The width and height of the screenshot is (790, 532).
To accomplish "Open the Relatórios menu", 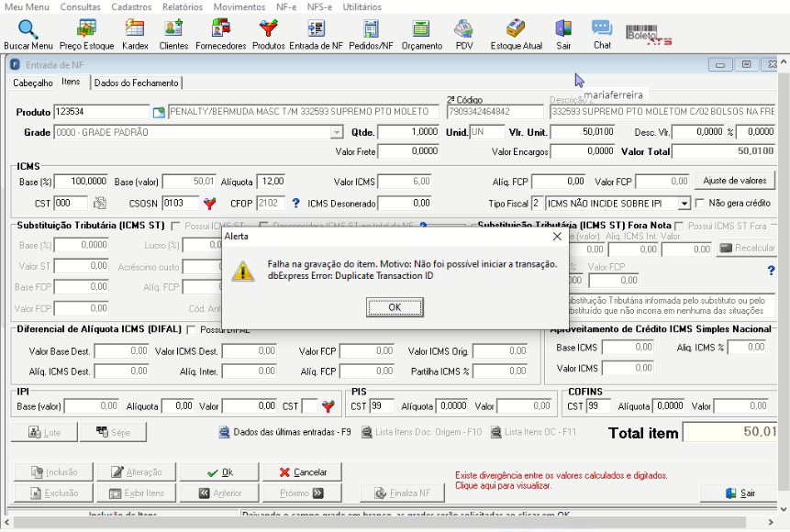I will [x=183, y=7].
